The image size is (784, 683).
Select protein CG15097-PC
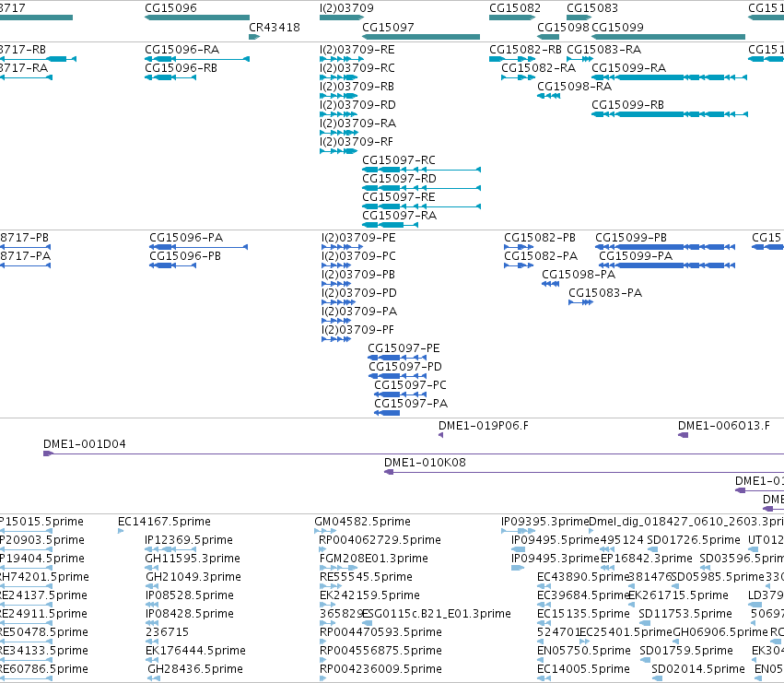click(411, 386)
